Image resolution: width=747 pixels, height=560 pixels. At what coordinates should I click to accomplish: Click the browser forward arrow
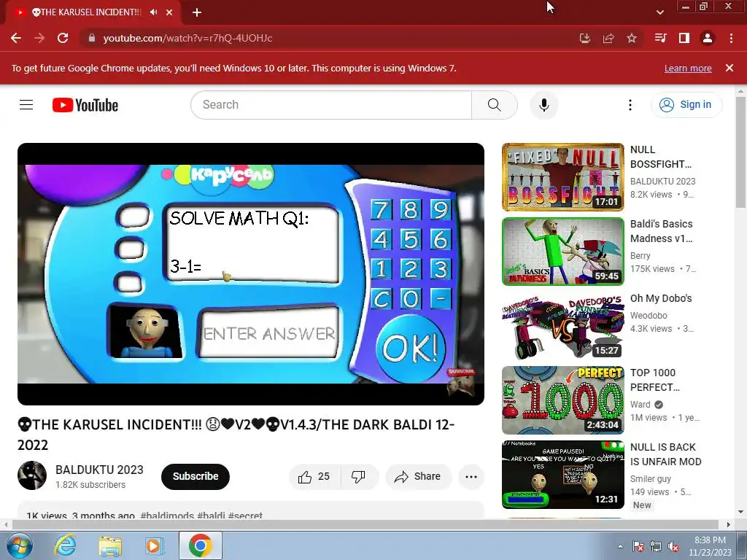click(x=39, y=38)
